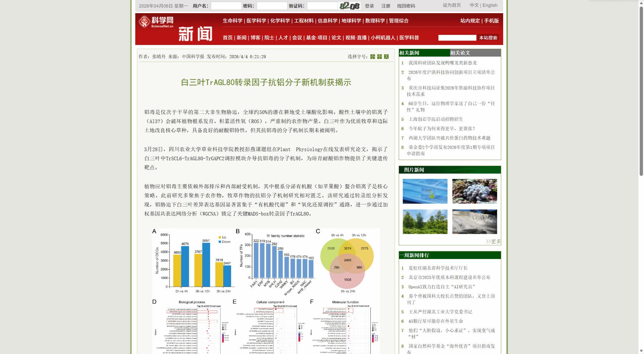Click the site search text box
Image resolution: width=644 pixels, height=354 pixels.
coord(457,38)
